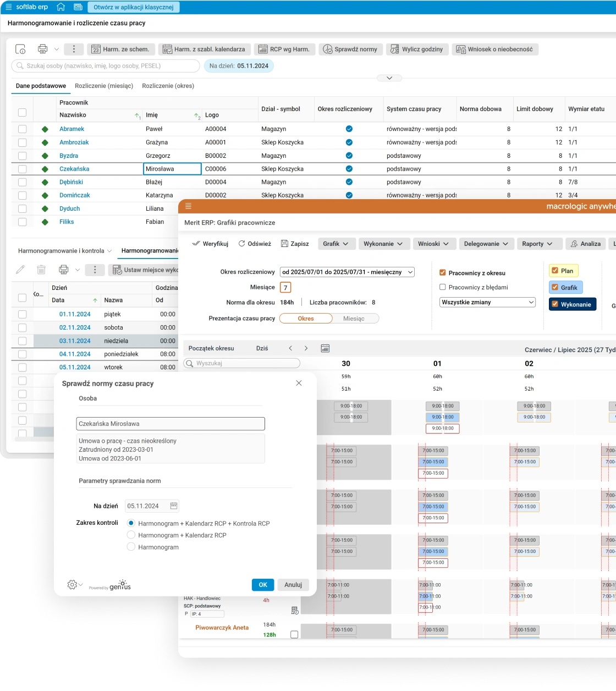Select Harmonogram + Kalendarz RCP radio option

pos(131,535)
